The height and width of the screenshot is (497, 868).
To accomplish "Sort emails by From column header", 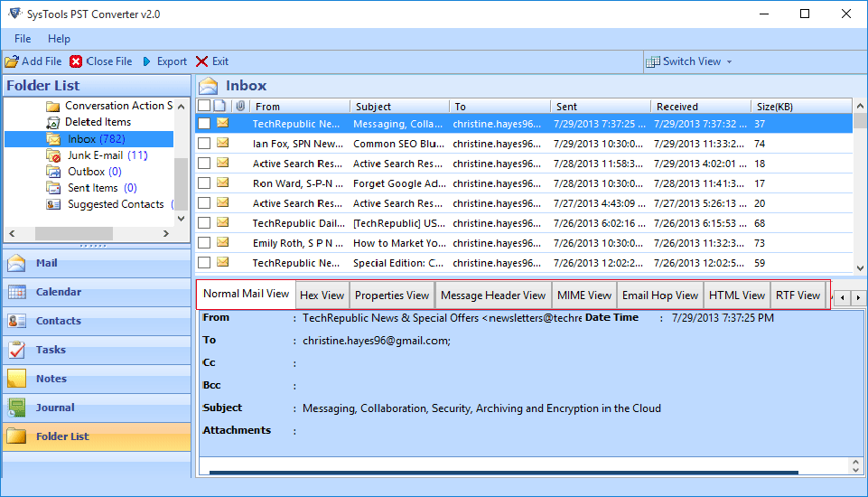I will [x=300, y=107].
